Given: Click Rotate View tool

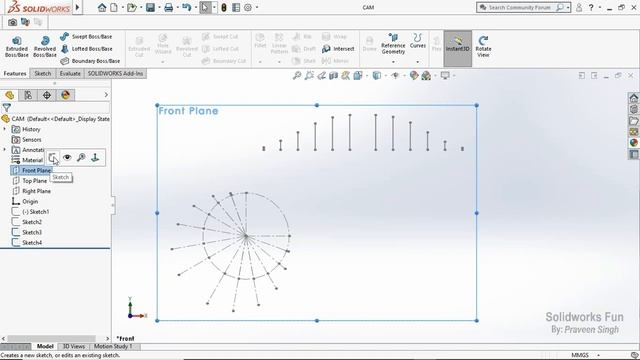Looking at the screenshot, I should point(483,46).
